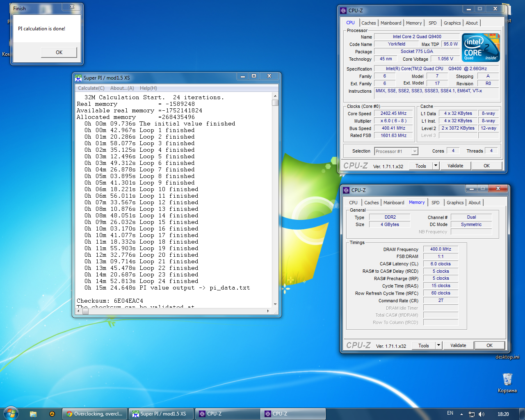
Task: Open the Windows Start orb
Action: pyautogui.click(x=11, y=413)
